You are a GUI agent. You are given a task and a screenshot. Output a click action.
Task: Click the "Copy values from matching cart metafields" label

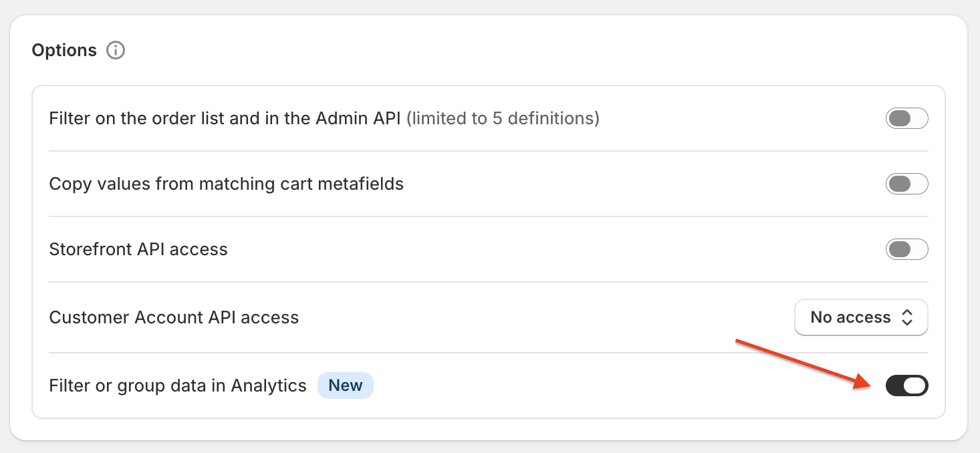tap(226, 184)
